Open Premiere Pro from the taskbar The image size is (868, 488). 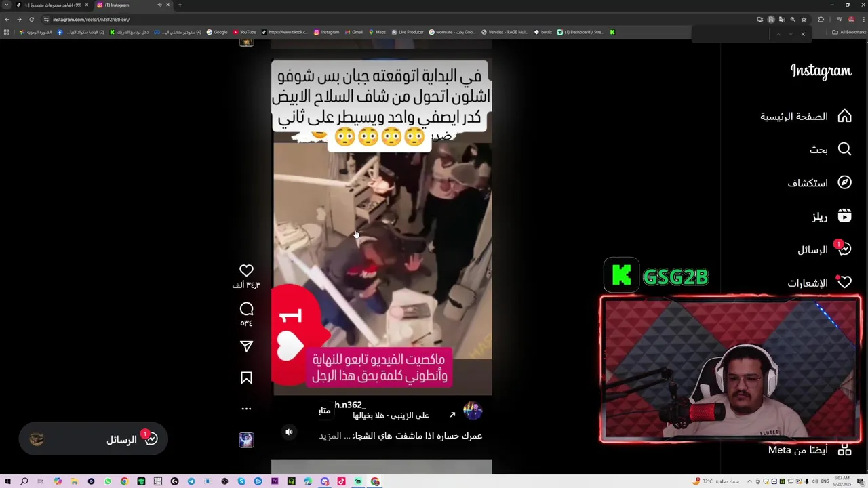pos(275,481)
